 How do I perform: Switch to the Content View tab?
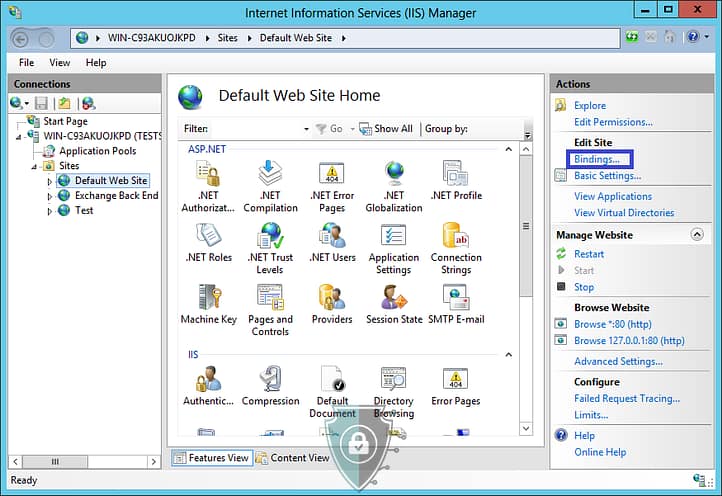[x=292, y=458]
